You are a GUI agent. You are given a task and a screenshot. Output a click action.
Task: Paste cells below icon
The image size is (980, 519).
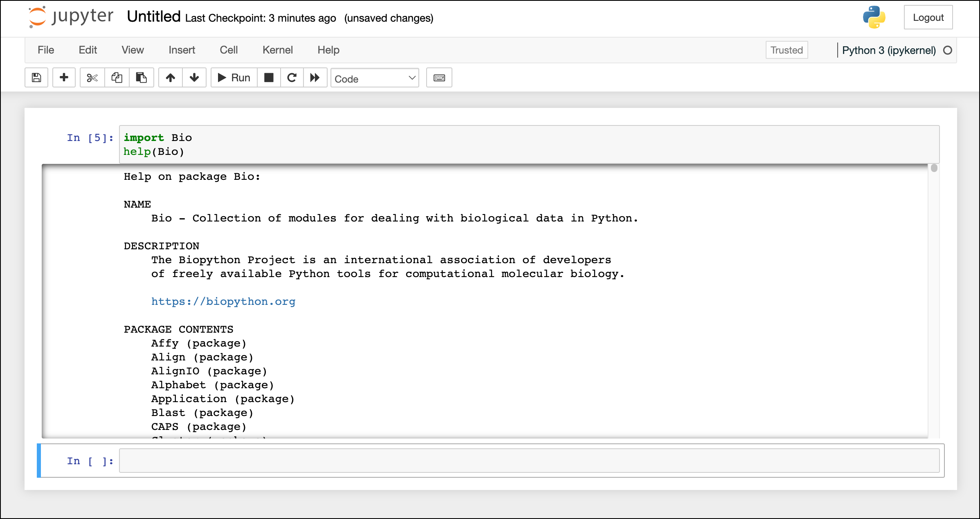pyautogui.click(x=142, y=78)
